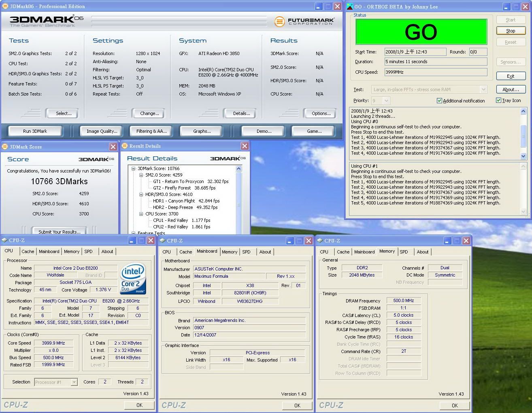Click the Chipset X38 value
Screen dimensions: 532x413
250,285
